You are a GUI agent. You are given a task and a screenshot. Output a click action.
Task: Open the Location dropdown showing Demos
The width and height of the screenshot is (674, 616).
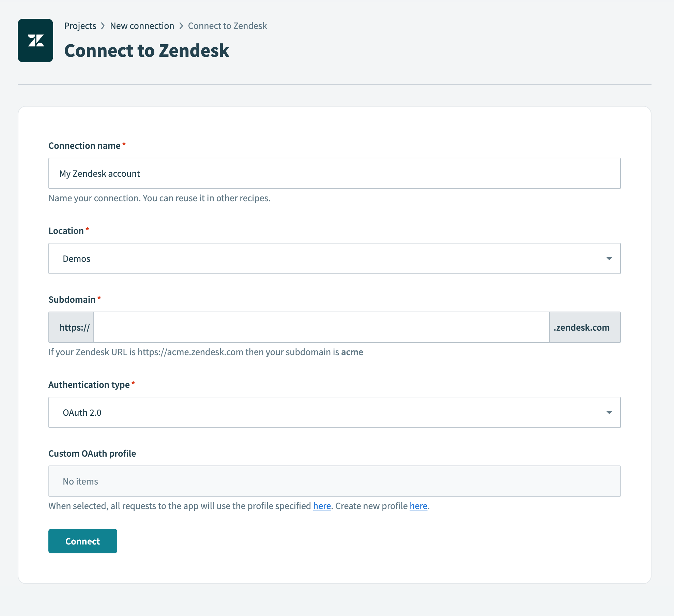click(x=334, y=258)
